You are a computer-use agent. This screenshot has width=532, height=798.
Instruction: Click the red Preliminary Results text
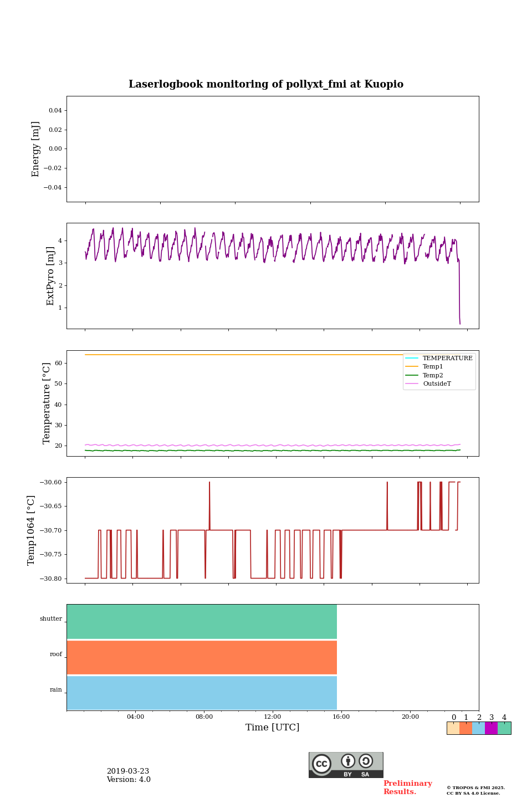tap(407, 787)
